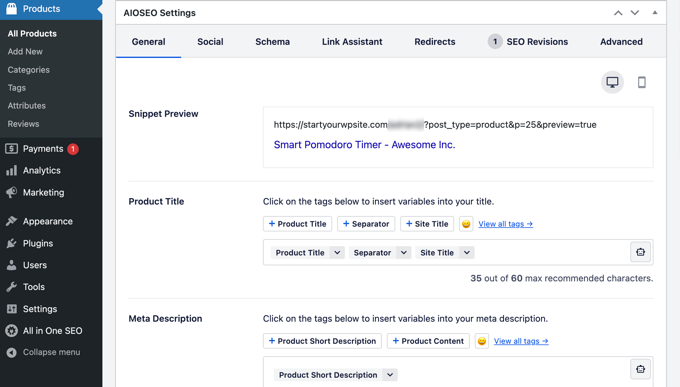The height and width of the screenshot is (387, 680).
Task: Click the Settings sliders icon
Action: pos(12,309)
